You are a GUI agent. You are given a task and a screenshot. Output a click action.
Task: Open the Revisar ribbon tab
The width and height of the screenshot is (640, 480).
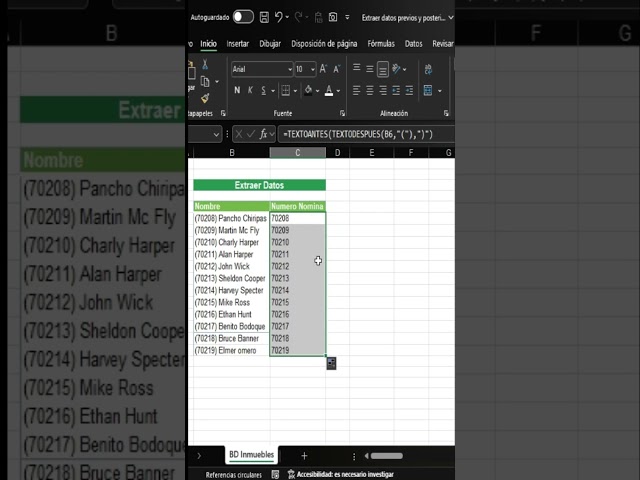tap(443, 44)
